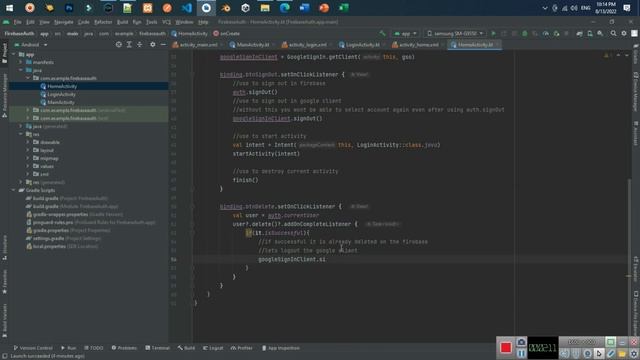Viewport: 640px width, 360px height.
Task: Open Visual Studio Code from taskbar
Action: click(187, 8)
